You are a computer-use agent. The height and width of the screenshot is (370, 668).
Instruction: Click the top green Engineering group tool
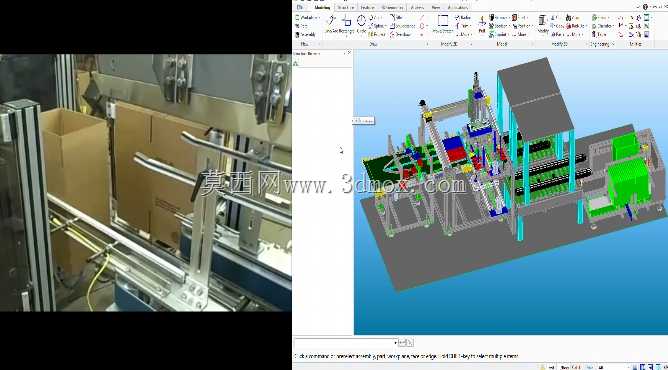[x=599, y=17]
